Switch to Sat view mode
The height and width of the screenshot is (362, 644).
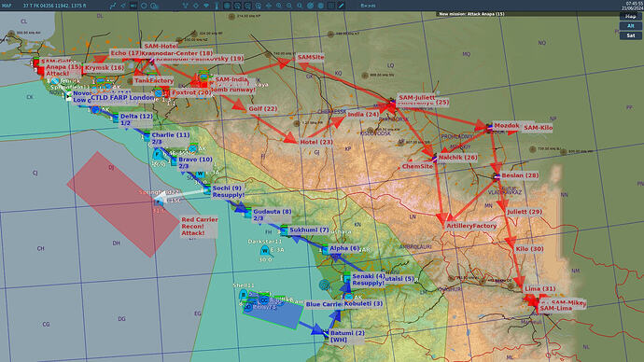[x=630, y=35]
